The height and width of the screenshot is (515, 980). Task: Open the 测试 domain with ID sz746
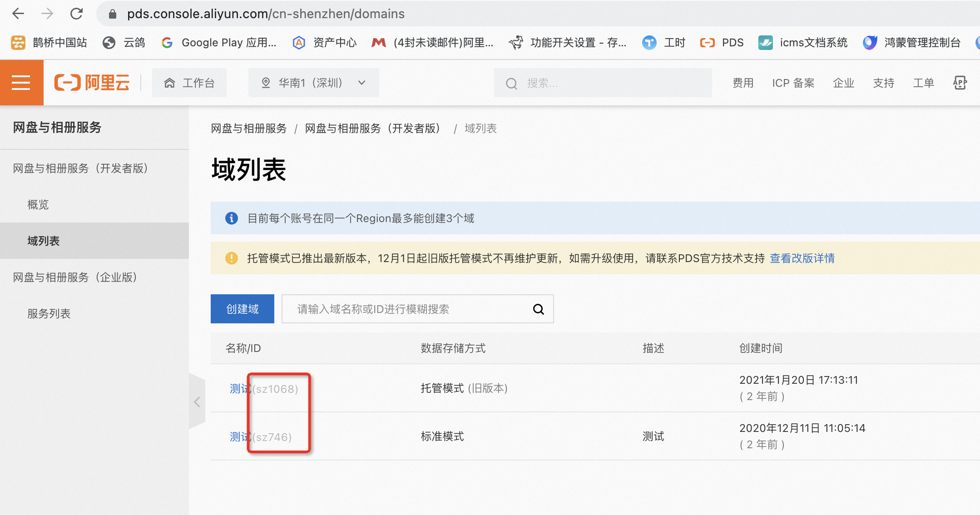[x=240, y=437]
